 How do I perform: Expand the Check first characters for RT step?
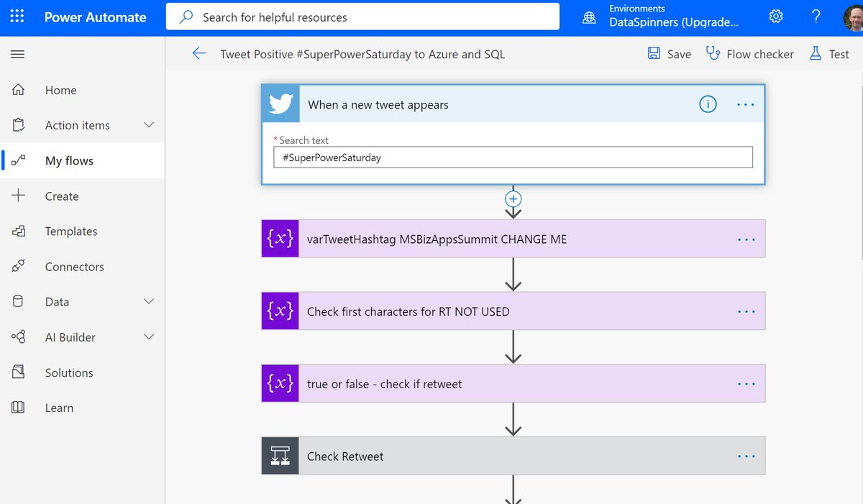[x=513, y=311]
